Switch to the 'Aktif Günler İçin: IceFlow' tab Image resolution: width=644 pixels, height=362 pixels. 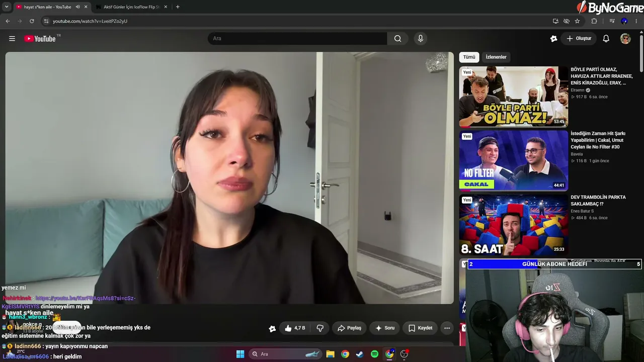click(131, 7)
